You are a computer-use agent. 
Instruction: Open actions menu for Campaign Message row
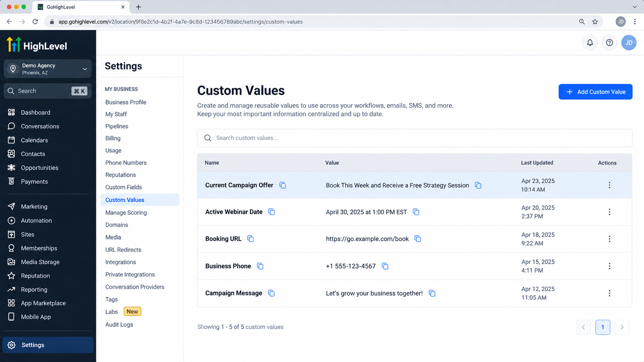pyautogui.click(x=609, y=293)
